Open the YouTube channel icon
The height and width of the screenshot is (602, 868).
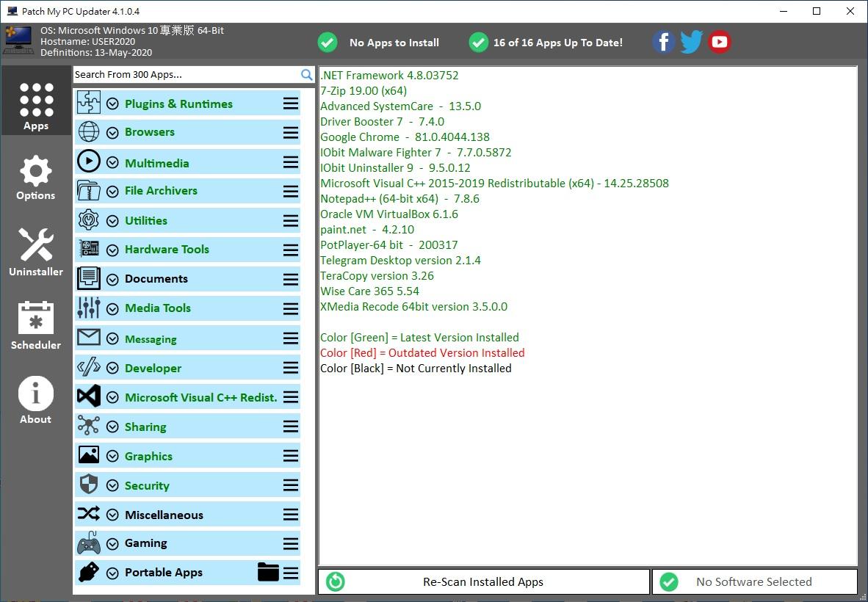(x=720, y=42)
